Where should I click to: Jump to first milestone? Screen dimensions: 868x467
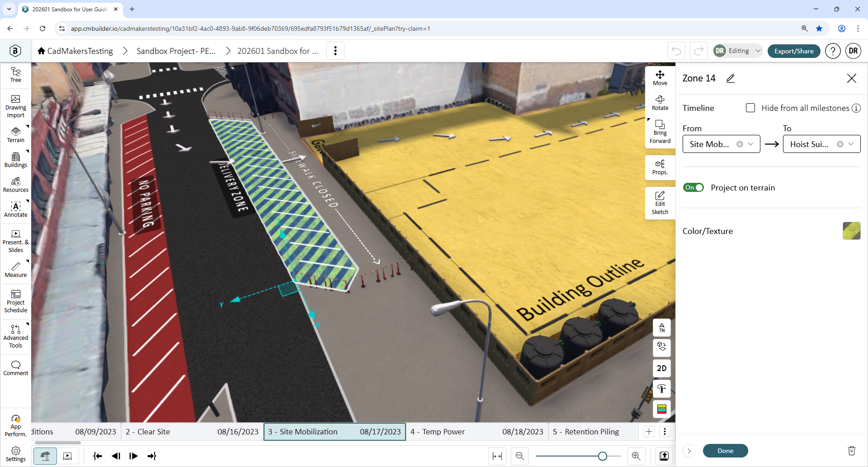click(98, 456)
